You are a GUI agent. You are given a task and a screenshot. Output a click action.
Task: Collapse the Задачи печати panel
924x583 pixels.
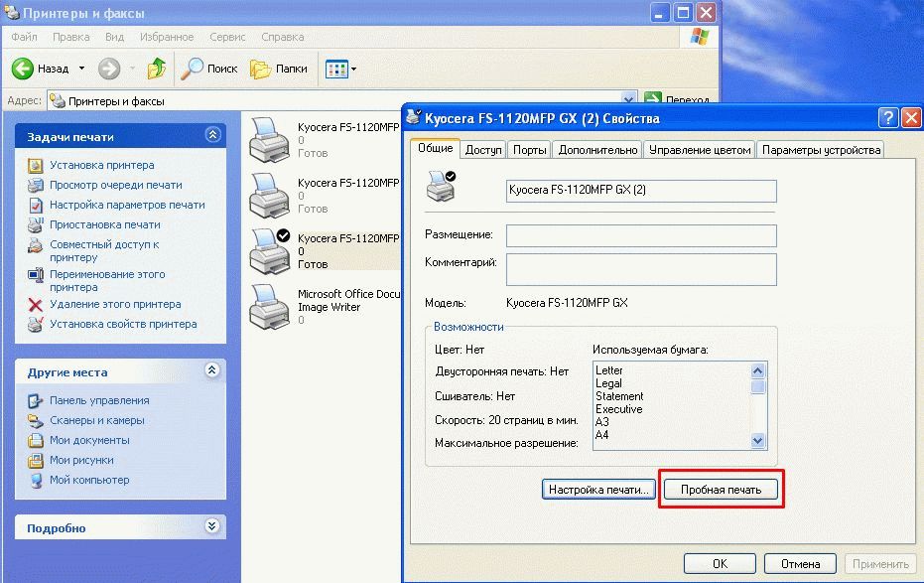click(212, 136)
